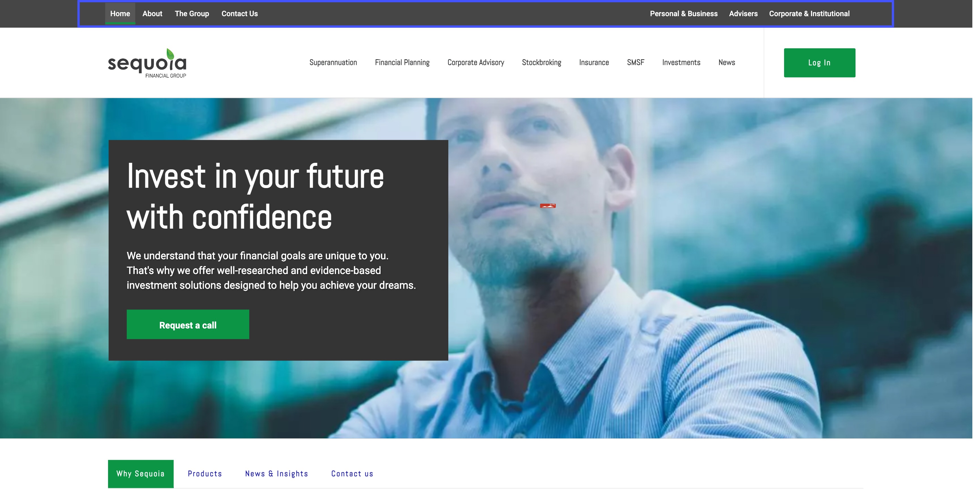Screen dimensions: 980x489
Task: Go to the About page
Action: (152, 14)
